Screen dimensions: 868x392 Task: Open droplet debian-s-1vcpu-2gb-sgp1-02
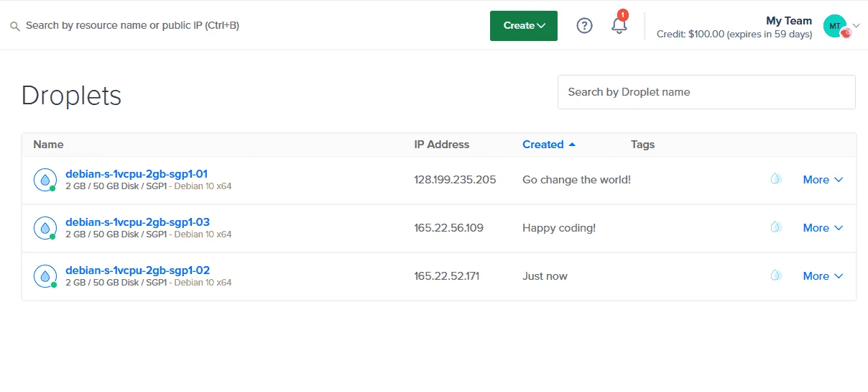(x=137, y=270)
